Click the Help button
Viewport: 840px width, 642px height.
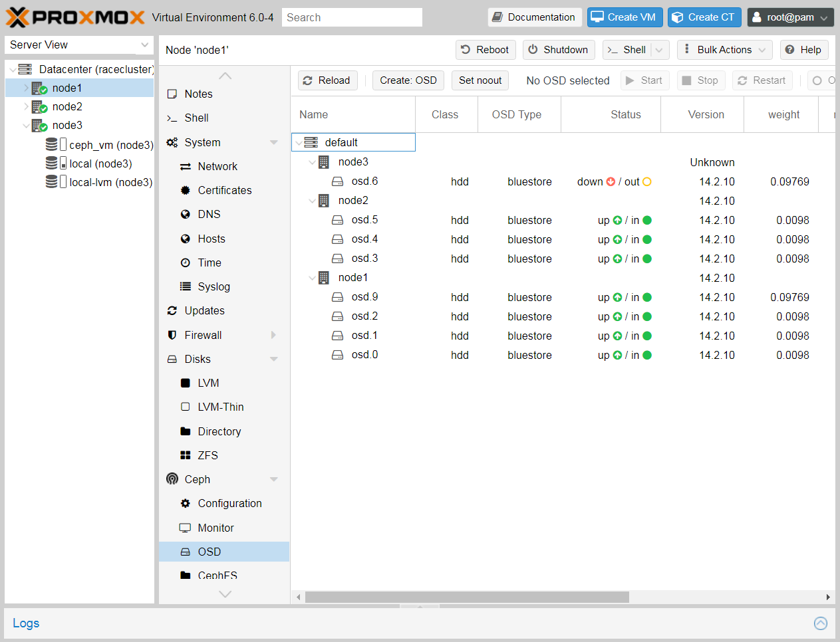[803, 50]
